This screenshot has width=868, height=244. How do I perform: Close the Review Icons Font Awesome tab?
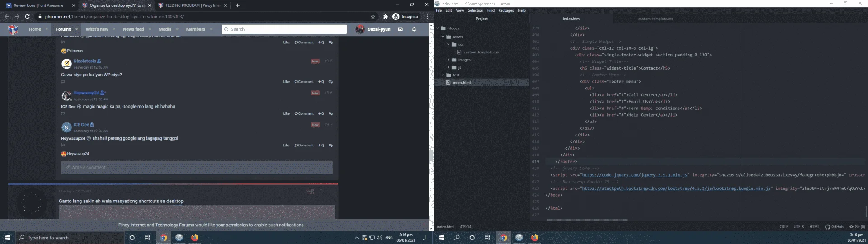click(74, 5)
